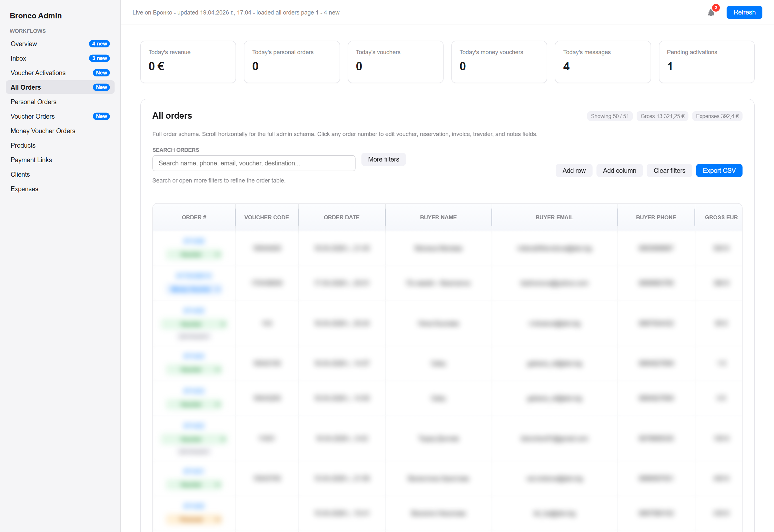View Money Voucher Orders
The image size is (774, 532).
(x=43, y=131)
